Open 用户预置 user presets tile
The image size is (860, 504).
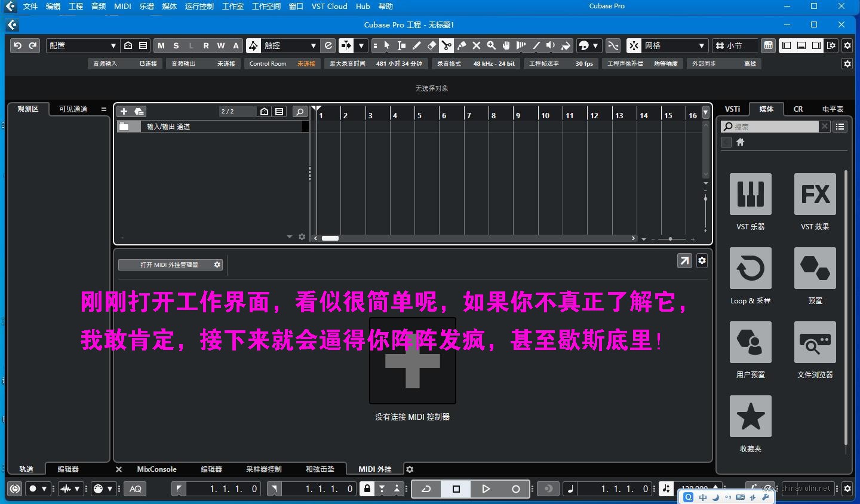point(751,342)
